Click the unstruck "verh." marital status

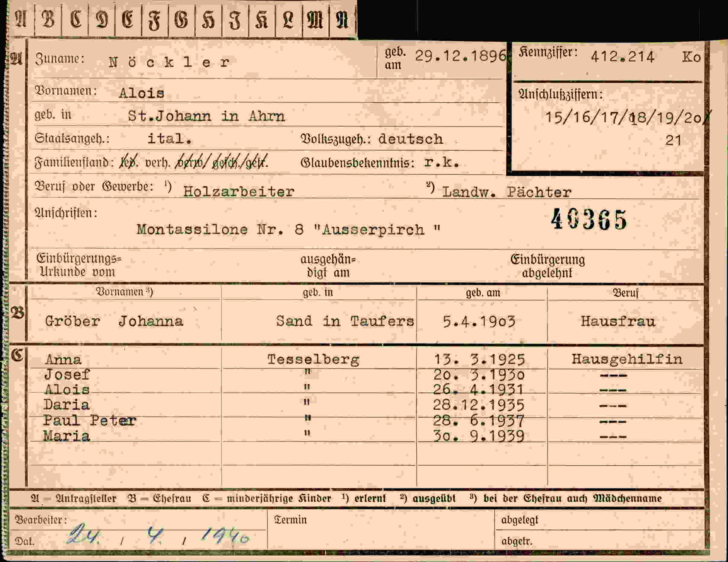(158, 162)
